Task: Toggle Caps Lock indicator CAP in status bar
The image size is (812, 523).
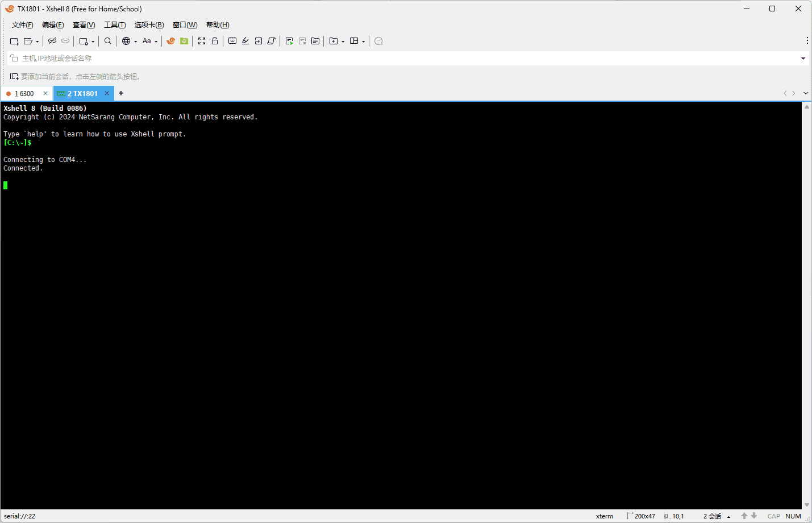Action: point(773,516)
